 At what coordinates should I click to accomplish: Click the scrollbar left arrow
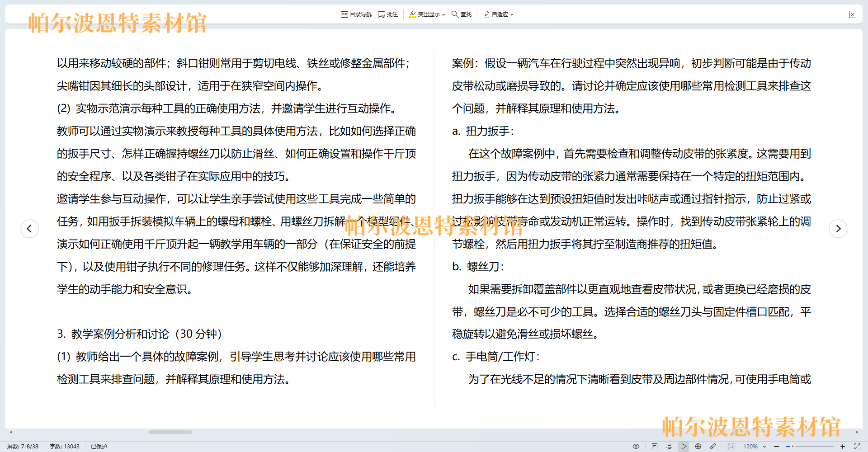pos(11,432)
